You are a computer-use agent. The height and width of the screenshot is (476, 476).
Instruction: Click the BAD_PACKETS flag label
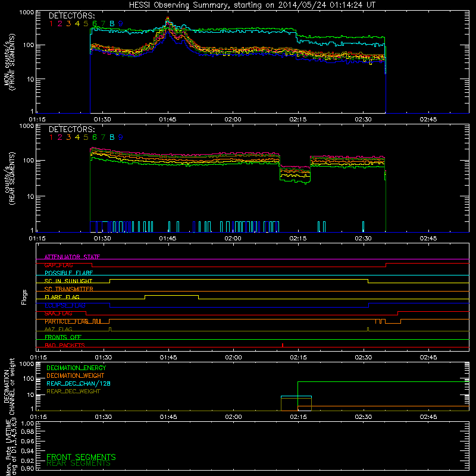tap(65, 345)
